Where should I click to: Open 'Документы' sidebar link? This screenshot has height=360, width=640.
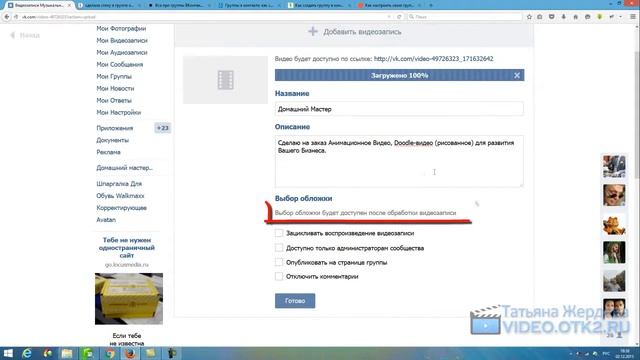(x=113, y=140)
